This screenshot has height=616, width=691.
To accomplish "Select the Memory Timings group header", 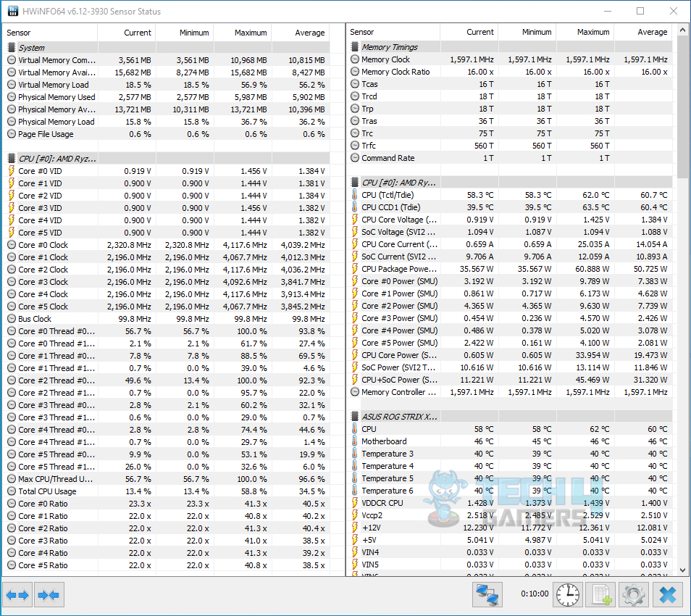I will coord(510,46).
